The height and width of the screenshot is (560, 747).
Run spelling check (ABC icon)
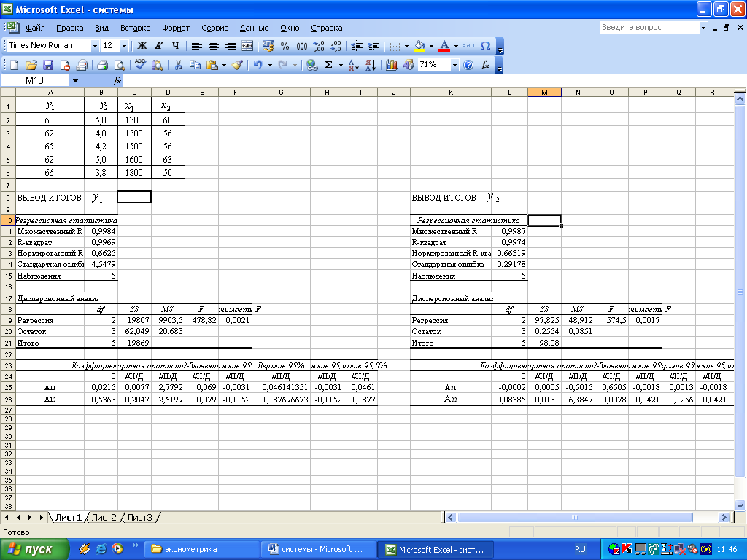click(140, 65)
